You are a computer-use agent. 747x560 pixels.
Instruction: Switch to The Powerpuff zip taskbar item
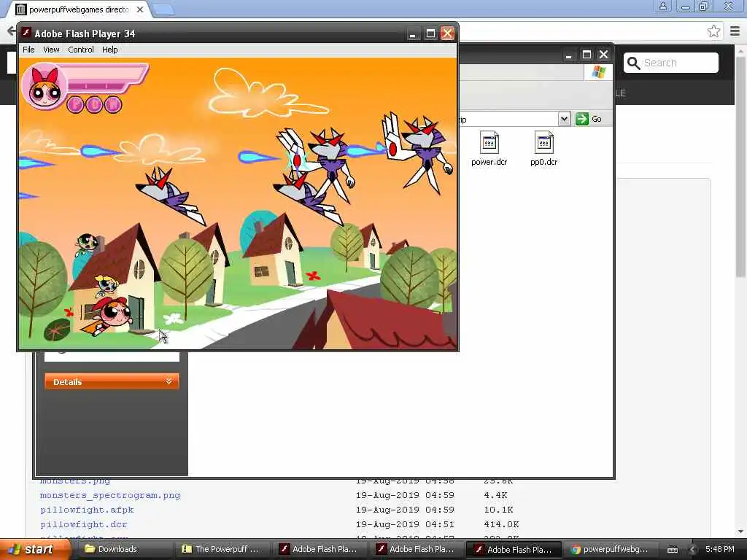222,549
